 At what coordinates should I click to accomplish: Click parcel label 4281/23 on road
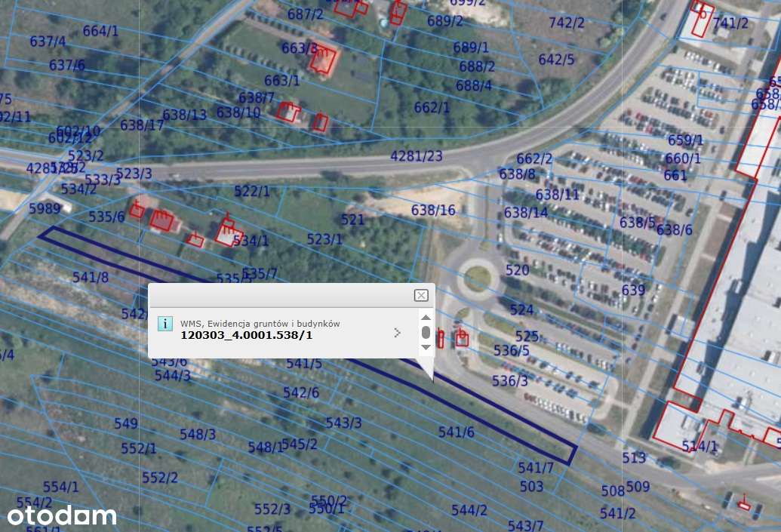(417, 156)
